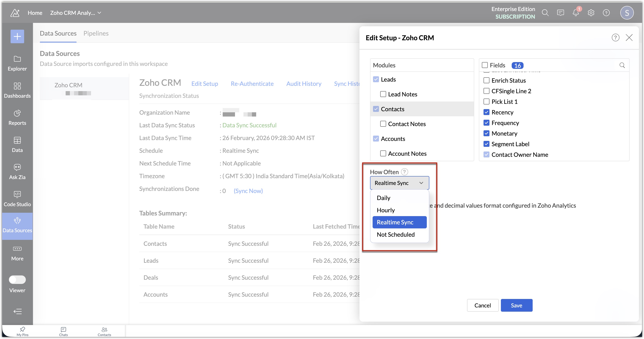
Task: Enable the Enrich Status field checkbox
Action: click(x=486, y=81)
